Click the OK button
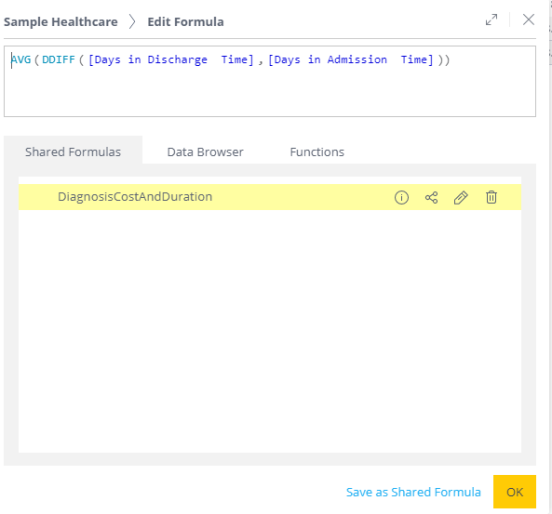Image resolution: width=552 pixels, height=514 pixels. click(x=514, y=491)
